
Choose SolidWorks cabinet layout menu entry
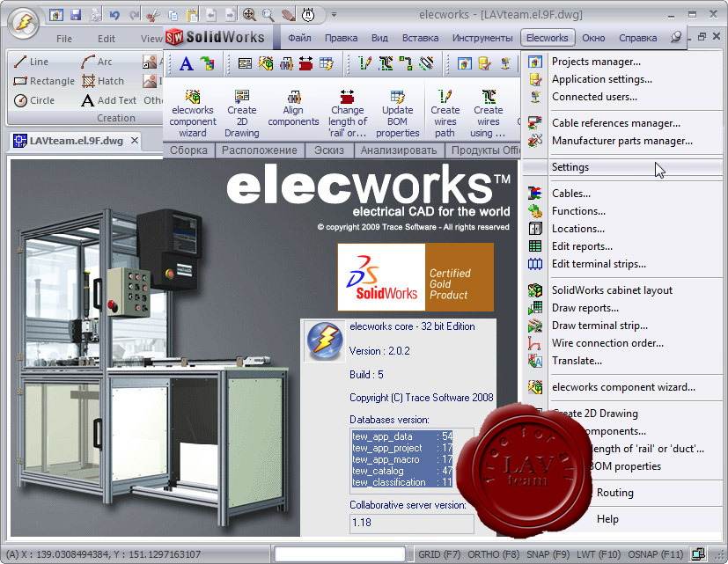pyautogui.click(x=622, y=290)
